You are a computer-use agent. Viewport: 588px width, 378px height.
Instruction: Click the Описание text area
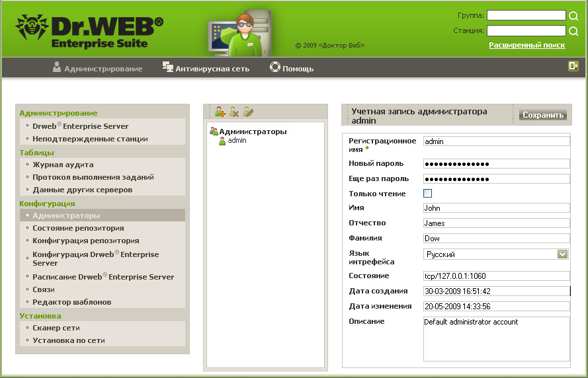[497, 339]
